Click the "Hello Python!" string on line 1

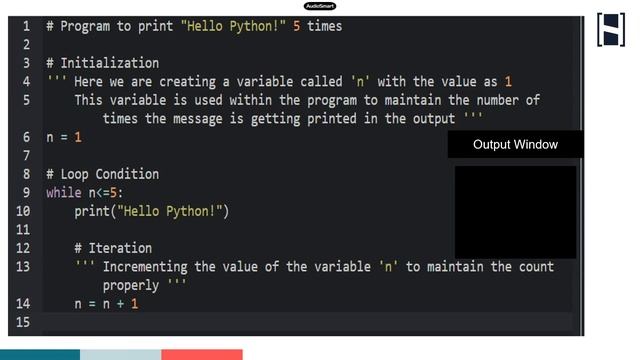point(233,26)
